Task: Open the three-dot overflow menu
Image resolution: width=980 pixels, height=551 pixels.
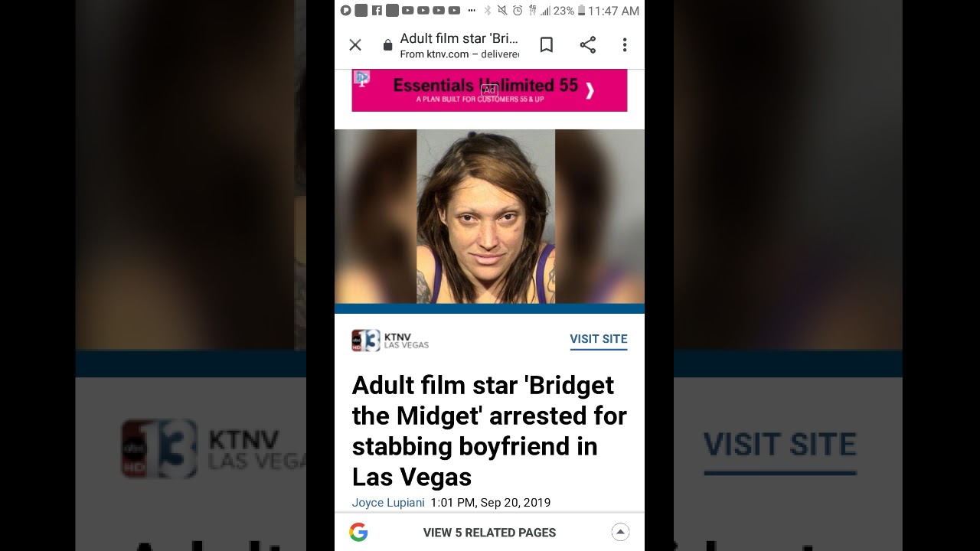Action: (x=625, y=45)
